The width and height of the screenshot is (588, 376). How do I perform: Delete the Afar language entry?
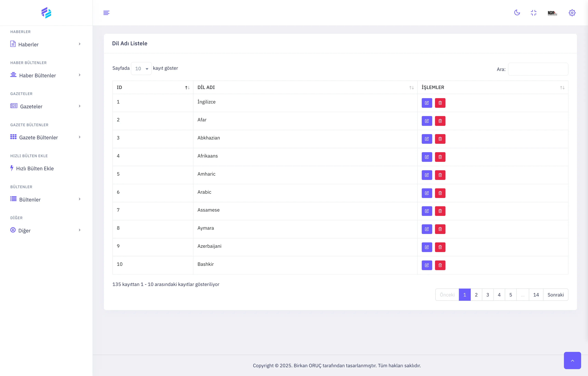(x=440, y=121)
